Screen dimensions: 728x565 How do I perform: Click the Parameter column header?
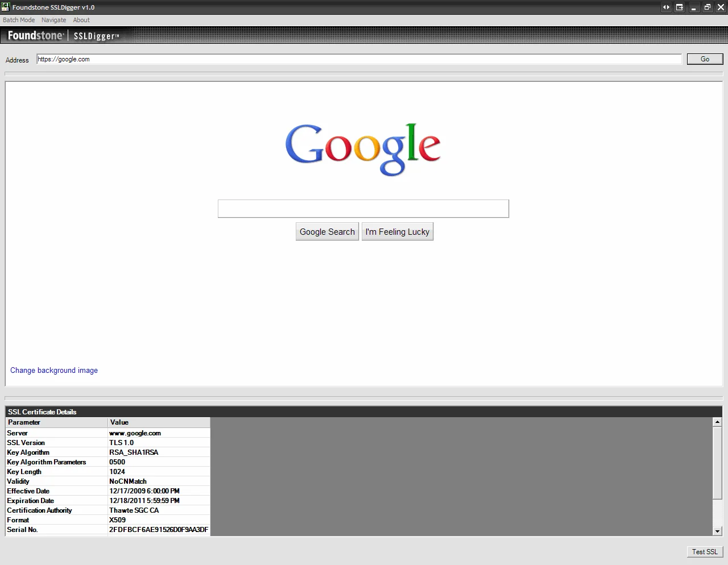click(56, 422)
